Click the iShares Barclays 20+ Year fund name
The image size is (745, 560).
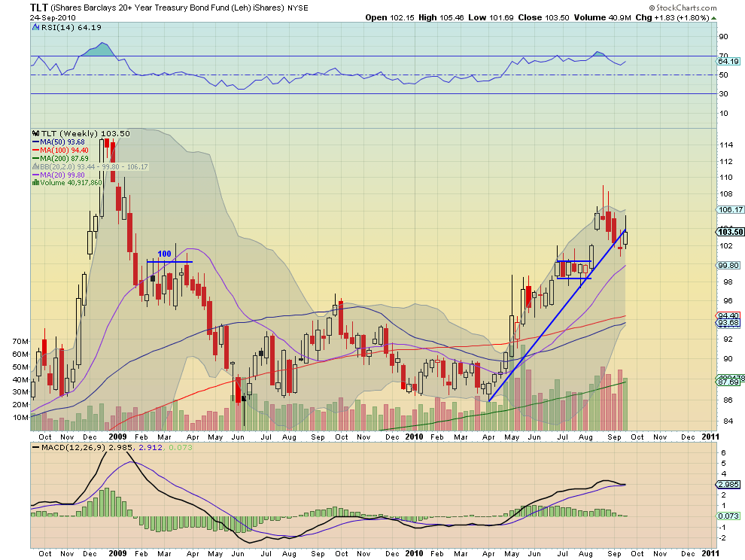(x=168, y=8)
